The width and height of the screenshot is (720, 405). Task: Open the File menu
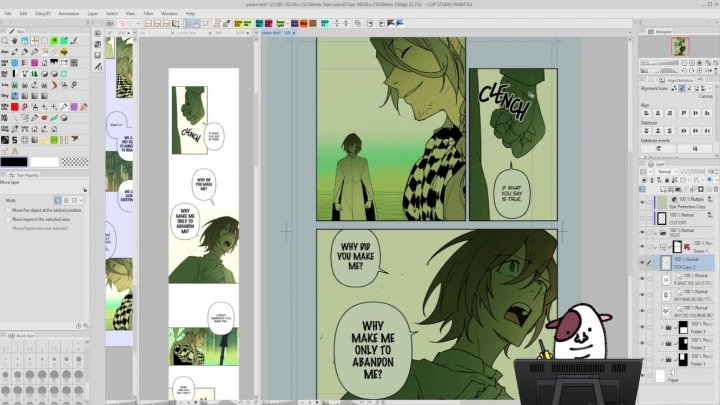(x=8, y=13)
